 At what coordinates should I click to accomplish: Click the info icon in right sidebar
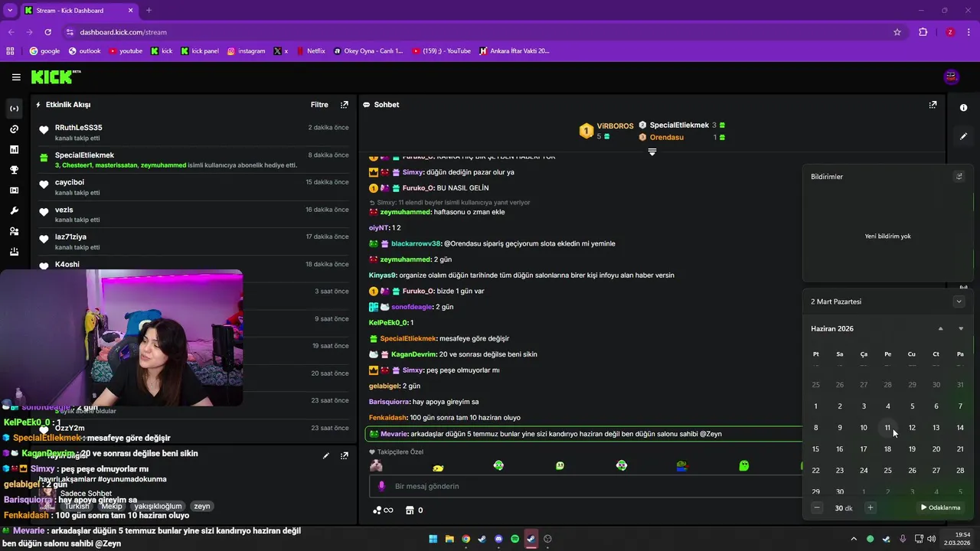pos(964,109)
